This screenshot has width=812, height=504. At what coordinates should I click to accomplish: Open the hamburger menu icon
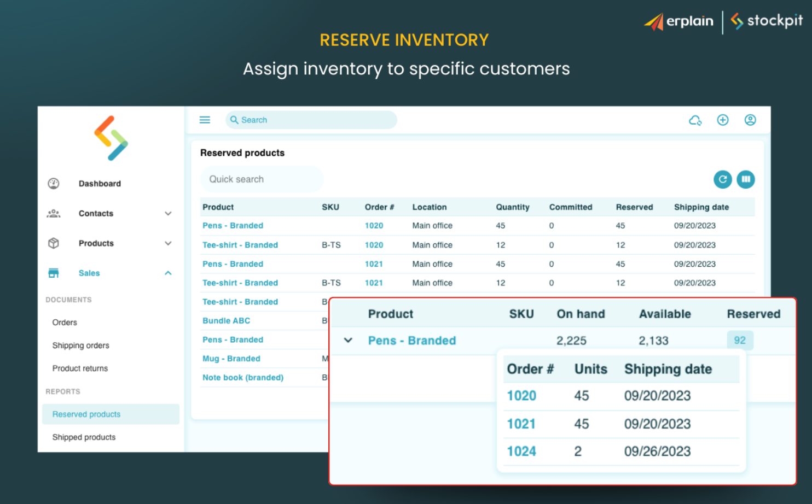(205, 120)
